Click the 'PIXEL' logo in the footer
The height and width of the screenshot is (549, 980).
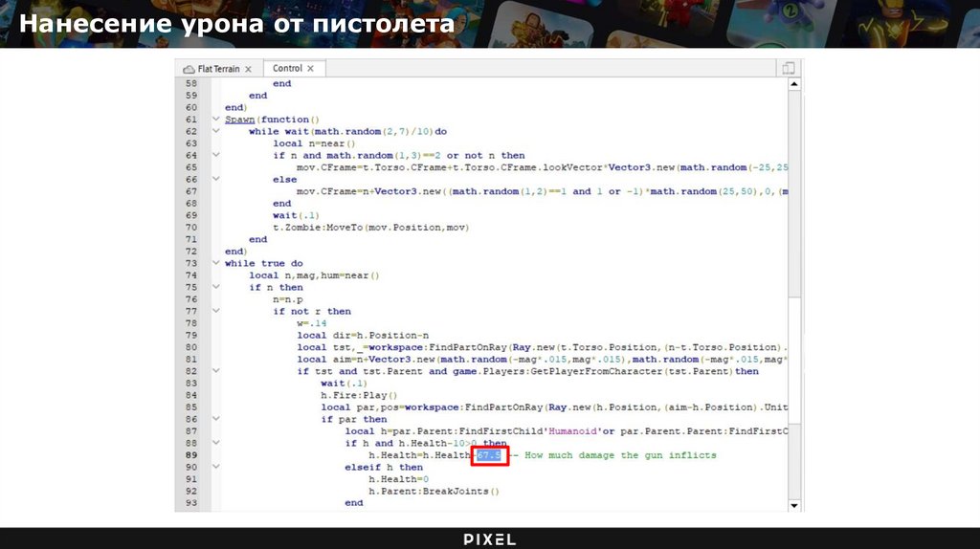click(489, 539)
